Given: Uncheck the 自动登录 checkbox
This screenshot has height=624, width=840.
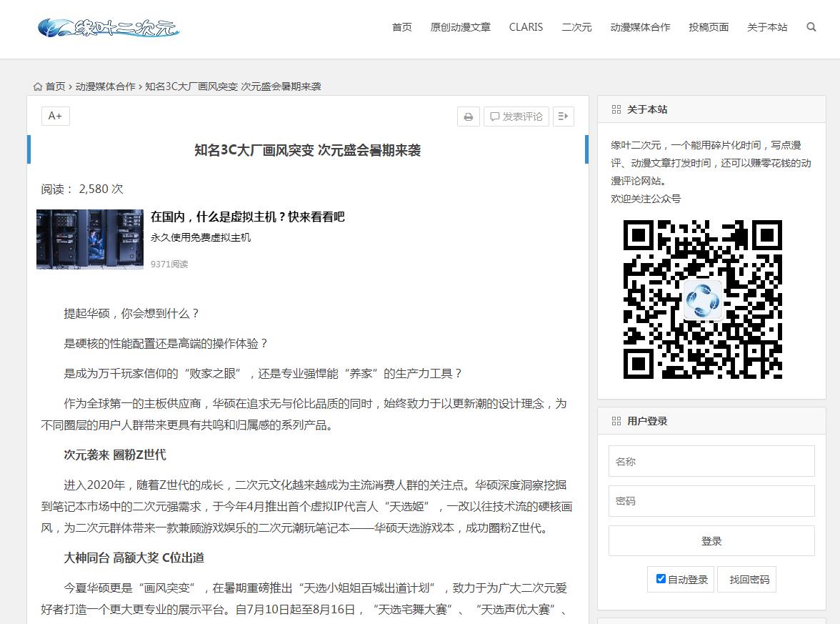Looking at the screenshot, I should tap(661, 579).
